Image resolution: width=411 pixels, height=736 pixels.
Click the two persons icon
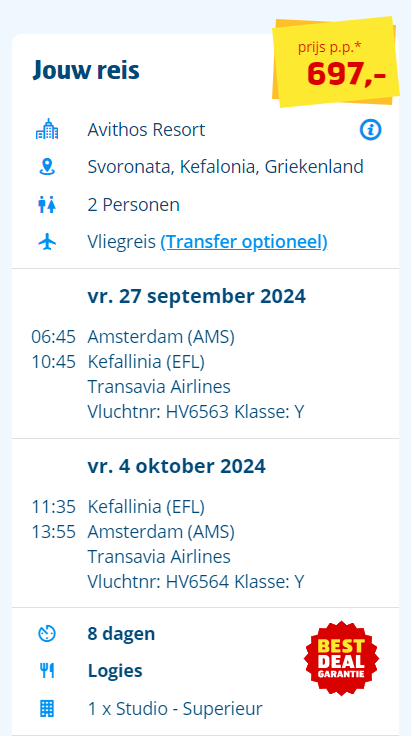click(x=47, y=205)
